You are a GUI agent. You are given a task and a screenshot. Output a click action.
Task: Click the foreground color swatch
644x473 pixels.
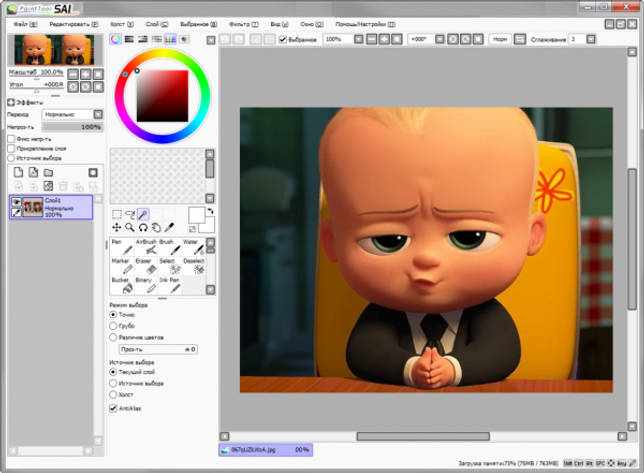coord(197,215)
